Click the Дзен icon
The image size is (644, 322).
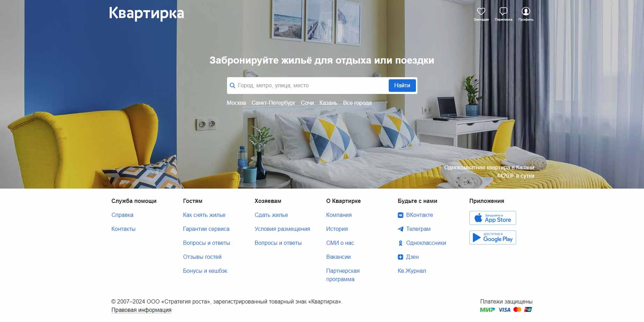401,257
